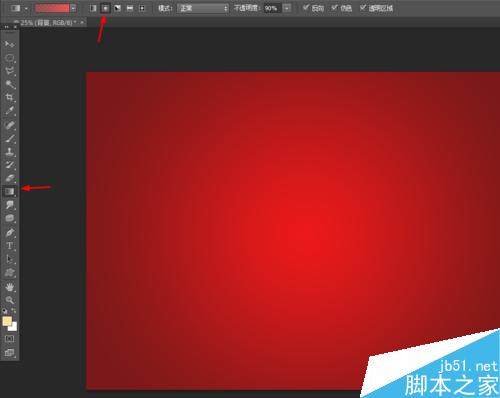The image size is (500, 398).
Task: Reset default foreground and background colors
Action: [x=4, y=311]
